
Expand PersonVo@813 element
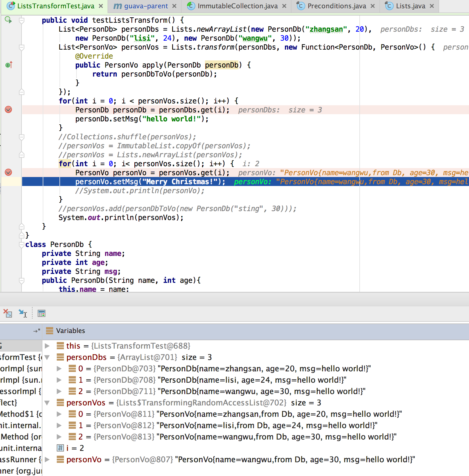pos(59,437)
